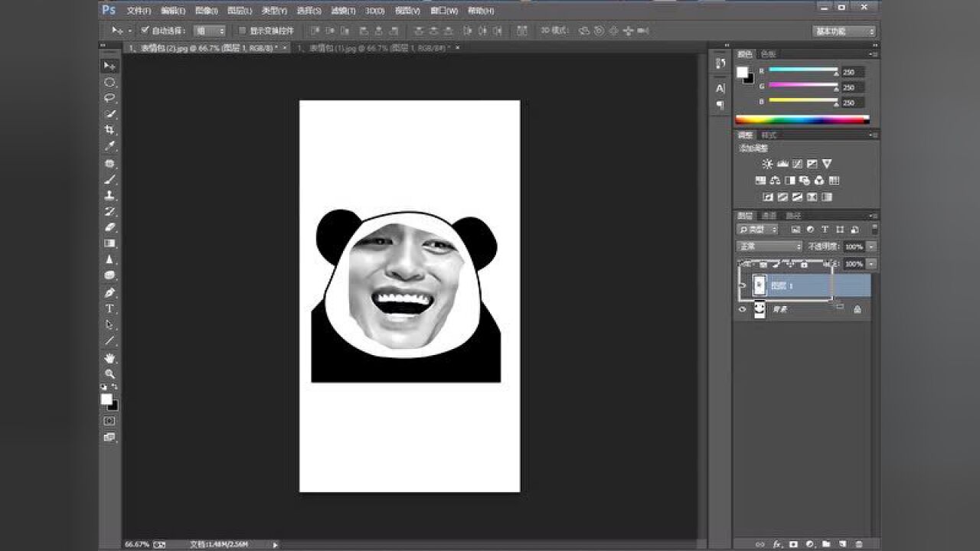
Task: Enable Show Transform Controls checkbox
Action: tap(243, 31)
